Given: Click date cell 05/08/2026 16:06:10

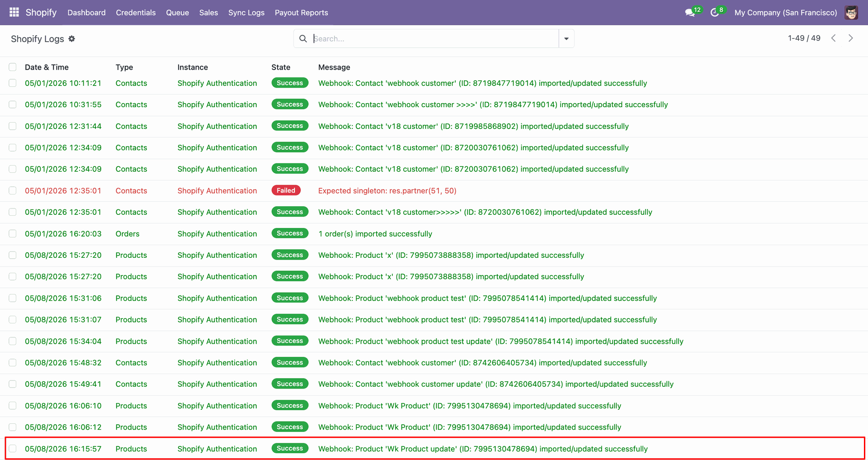Looking at the screenshot, I should [63, 406].
